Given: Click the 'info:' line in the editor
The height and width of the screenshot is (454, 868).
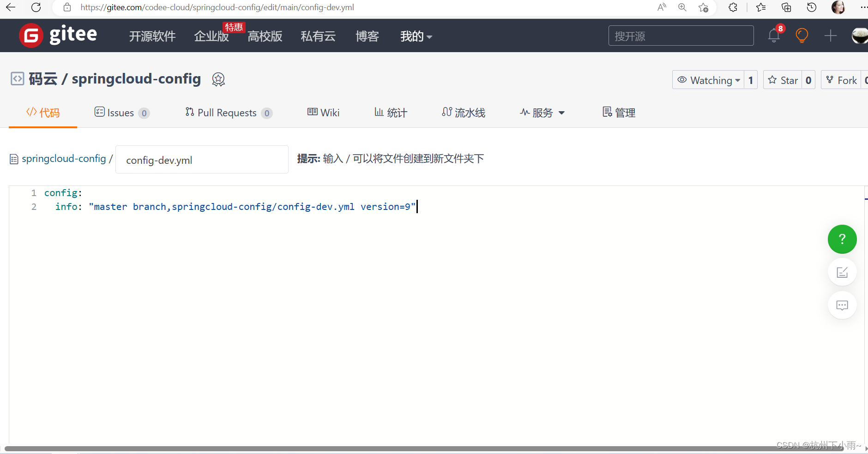Looking at the screenshot, I should click(x=235, y=207).
